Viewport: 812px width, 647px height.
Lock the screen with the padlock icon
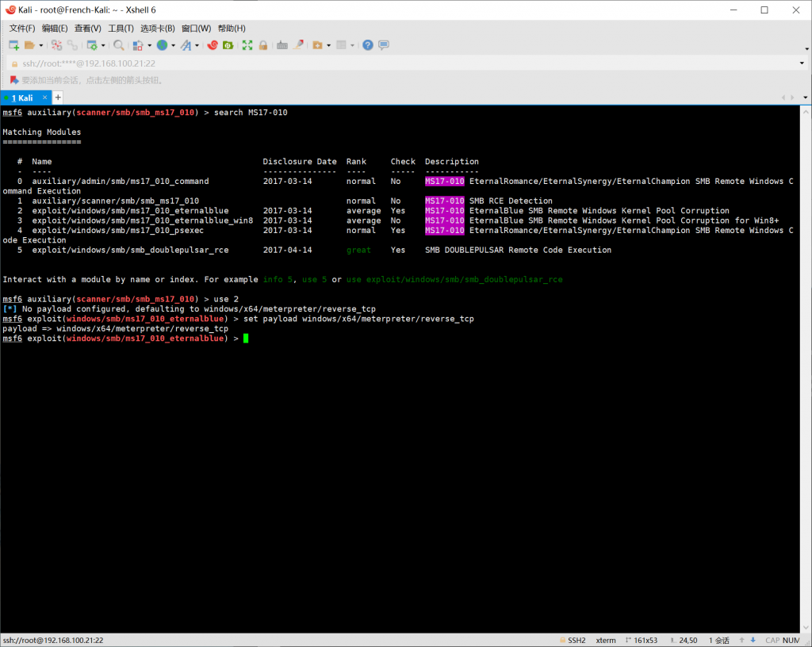(263, 45)
